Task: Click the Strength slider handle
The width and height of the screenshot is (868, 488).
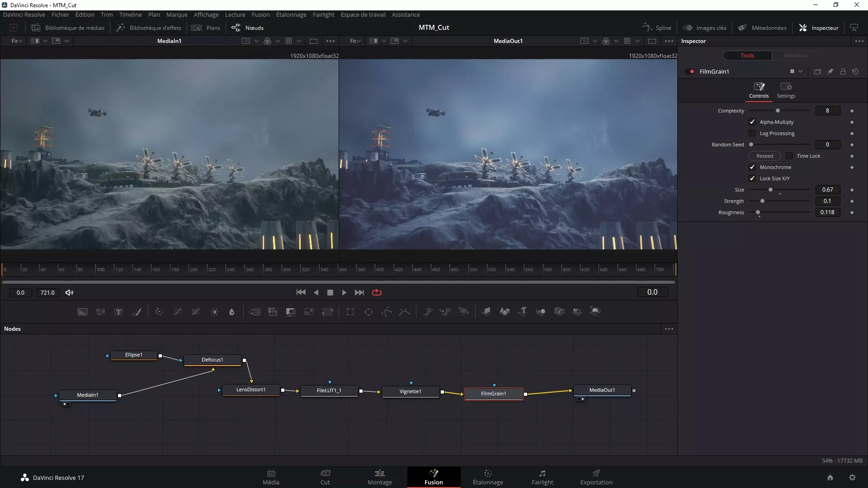Action: click(x=762, y=201)
